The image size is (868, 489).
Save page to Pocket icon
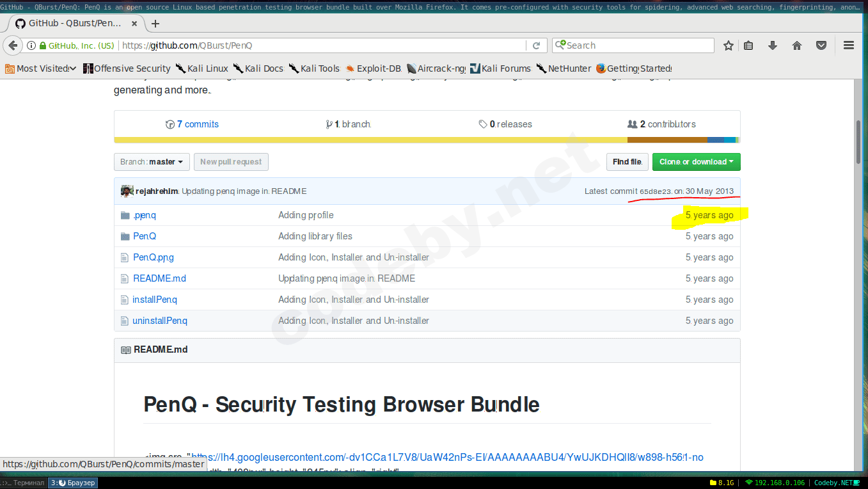tap(821, 45)
